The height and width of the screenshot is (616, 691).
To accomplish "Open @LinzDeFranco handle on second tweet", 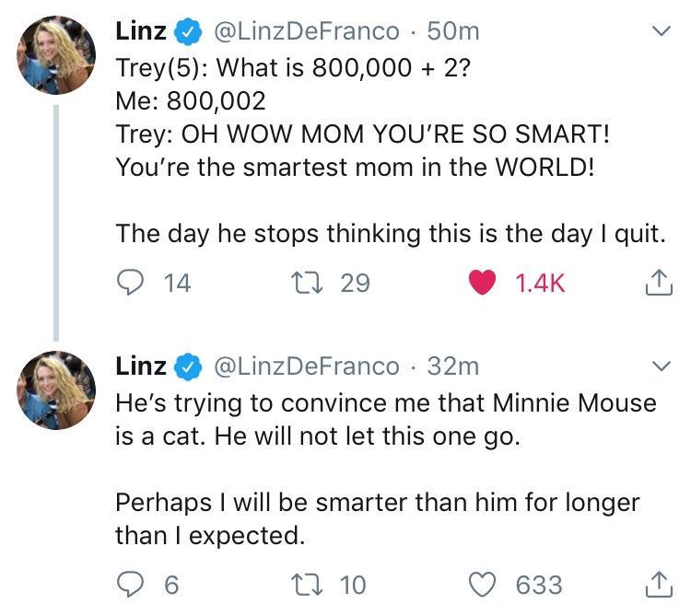I will pyautogui.click(x=307, y=366).
